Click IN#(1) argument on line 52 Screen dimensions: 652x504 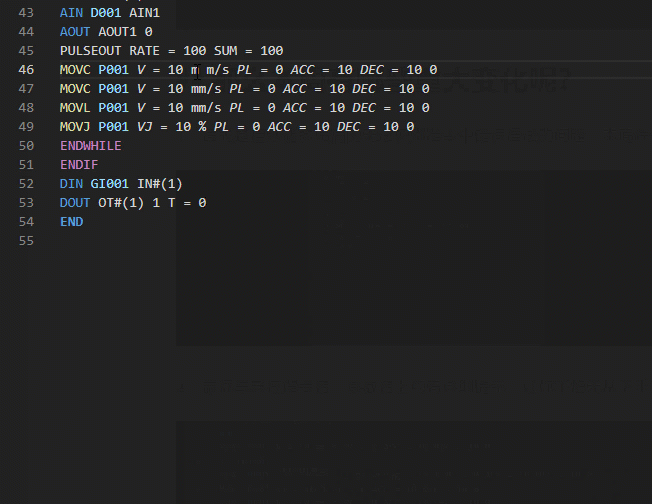pos(160,184)
